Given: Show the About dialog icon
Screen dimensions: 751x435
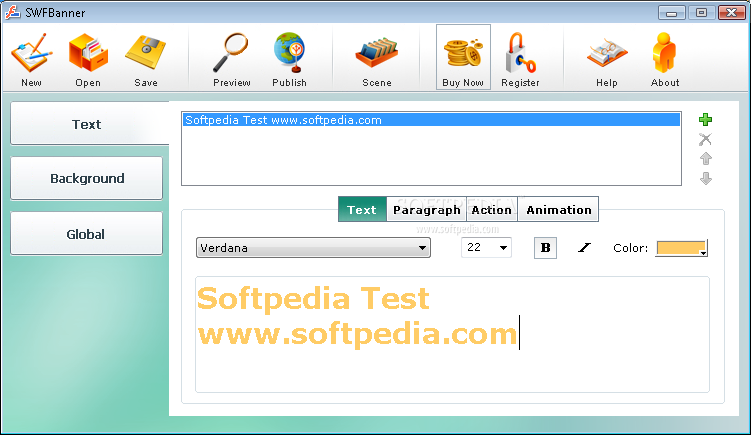Looking at the screenshot, I should pos(664,53).
